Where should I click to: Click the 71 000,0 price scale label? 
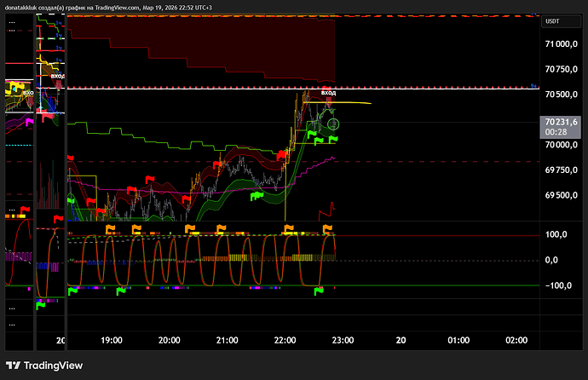tap(563, 44)
